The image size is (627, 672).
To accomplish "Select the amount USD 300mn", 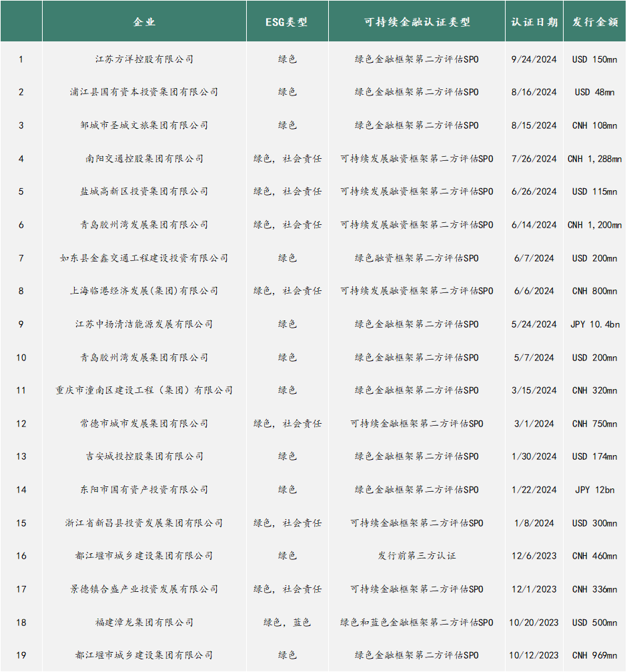I will (x=595, y=523).
